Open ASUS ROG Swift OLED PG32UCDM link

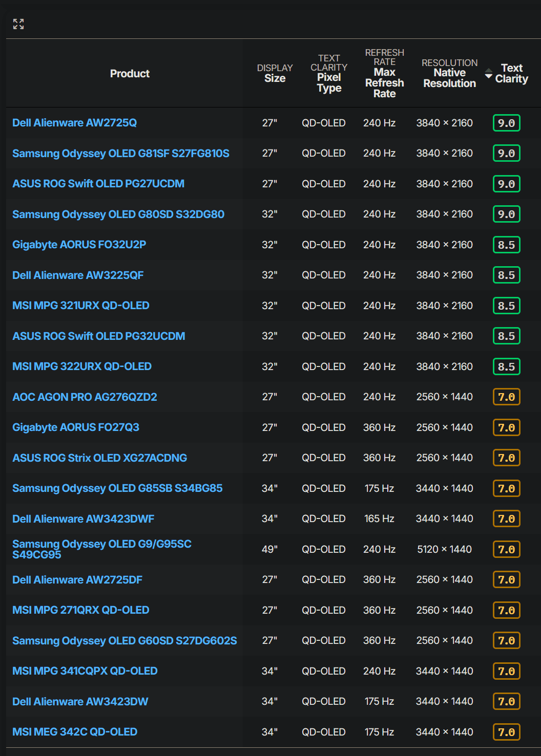(99, 336)
